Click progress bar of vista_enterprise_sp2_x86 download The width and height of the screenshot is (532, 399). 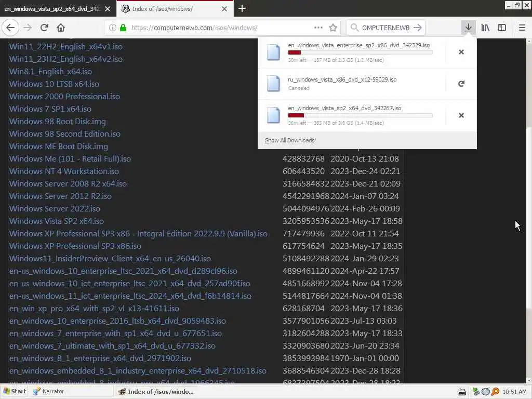361,52
